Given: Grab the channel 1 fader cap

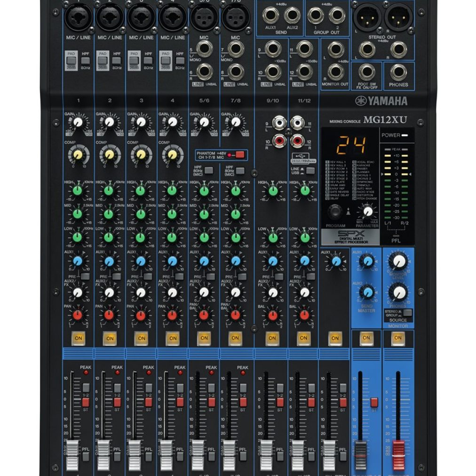Looking at the screenshot, I should tap(72, 455).
